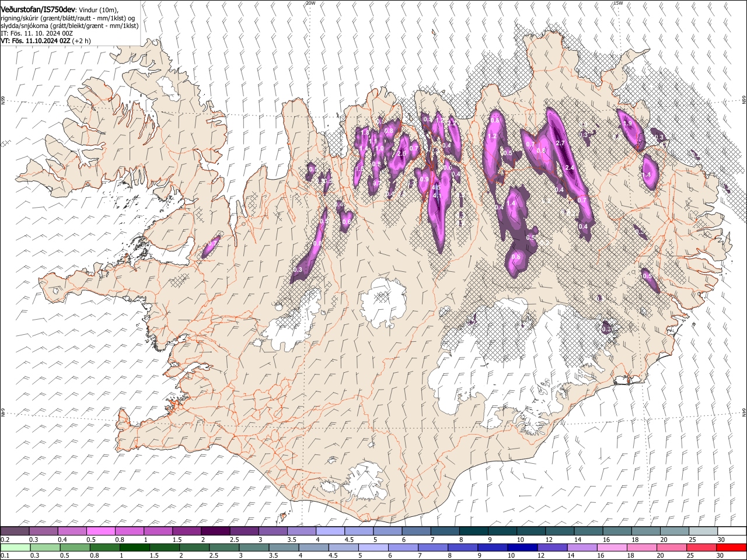Select the pale grey 25–30 swatch in the upper legend
The width and height of the screenshot is (747, 560).
pos(703,531)
